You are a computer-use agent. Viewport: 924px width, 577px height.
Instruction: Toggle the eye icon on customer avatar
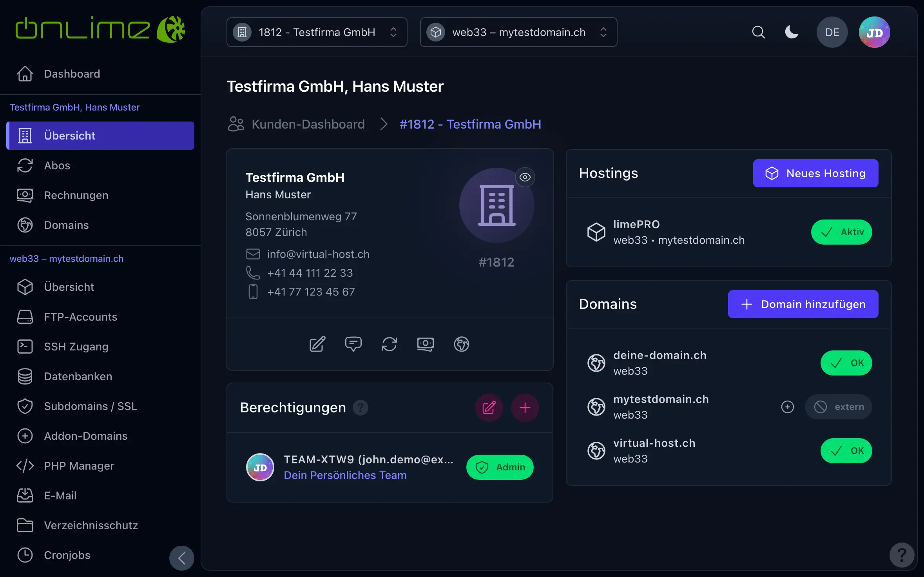point(525,177)
